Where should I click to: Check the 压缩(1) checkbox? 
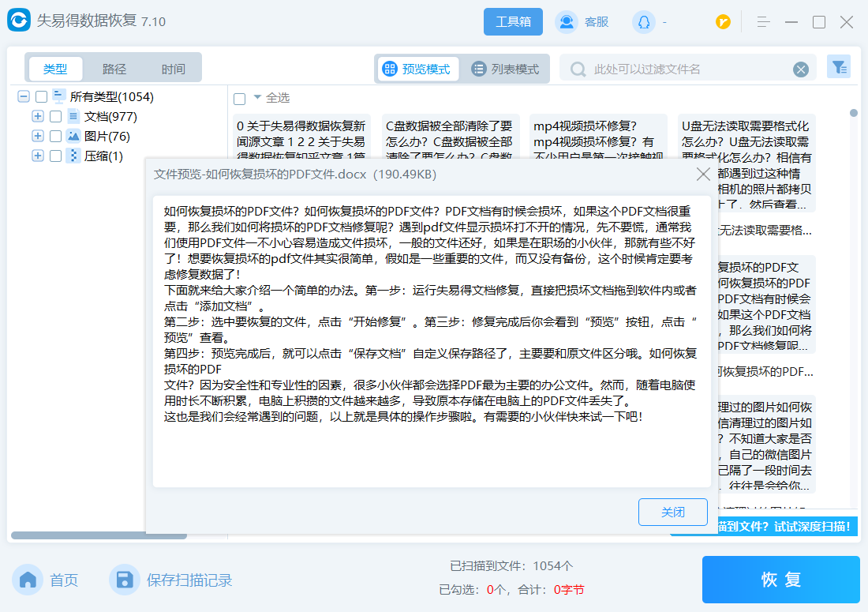tap(55, 156)
